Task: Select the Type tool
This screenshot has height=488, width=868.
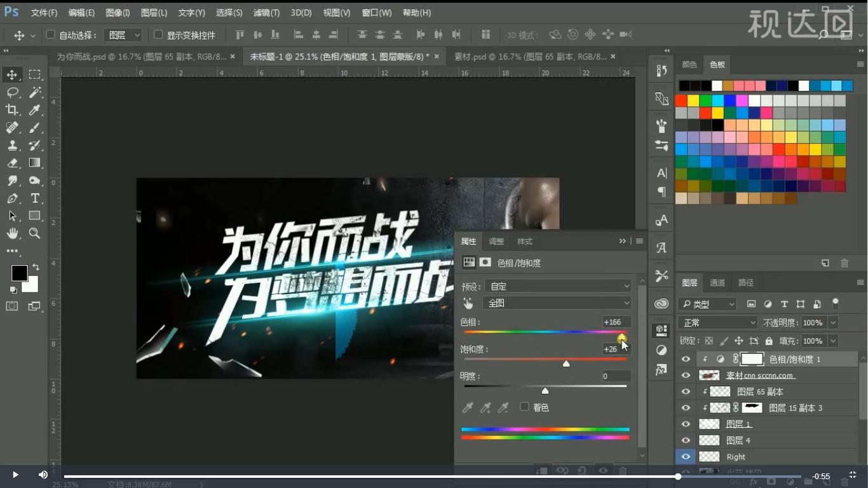Action: (34, 198)
